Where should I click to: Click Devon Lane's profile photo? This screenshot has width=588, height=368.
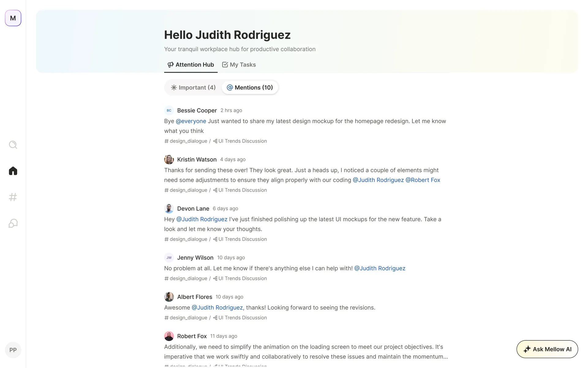pyautogui.click(x=169, y=209)
